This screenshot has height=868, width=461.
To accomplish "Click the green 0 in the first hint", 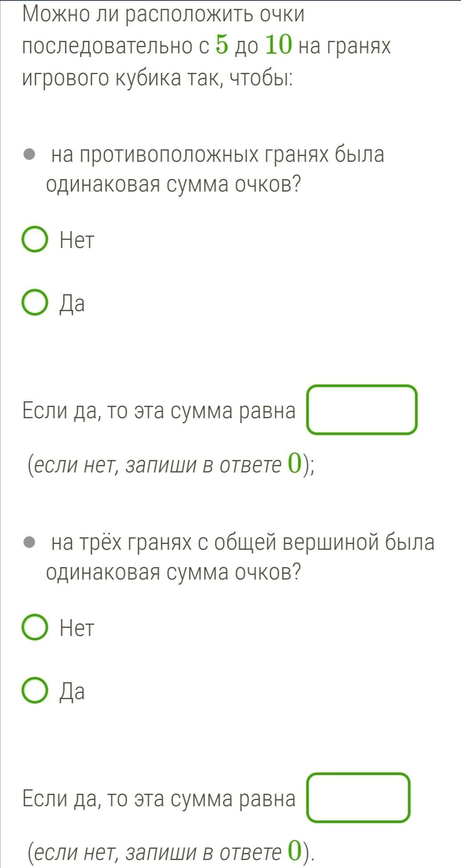I will 294,464.
